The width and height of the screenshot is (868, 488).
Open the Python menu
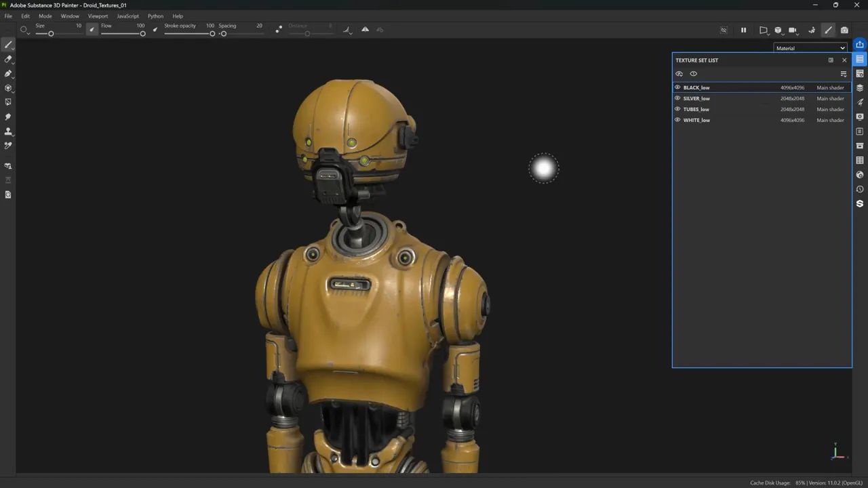(155, 16)
